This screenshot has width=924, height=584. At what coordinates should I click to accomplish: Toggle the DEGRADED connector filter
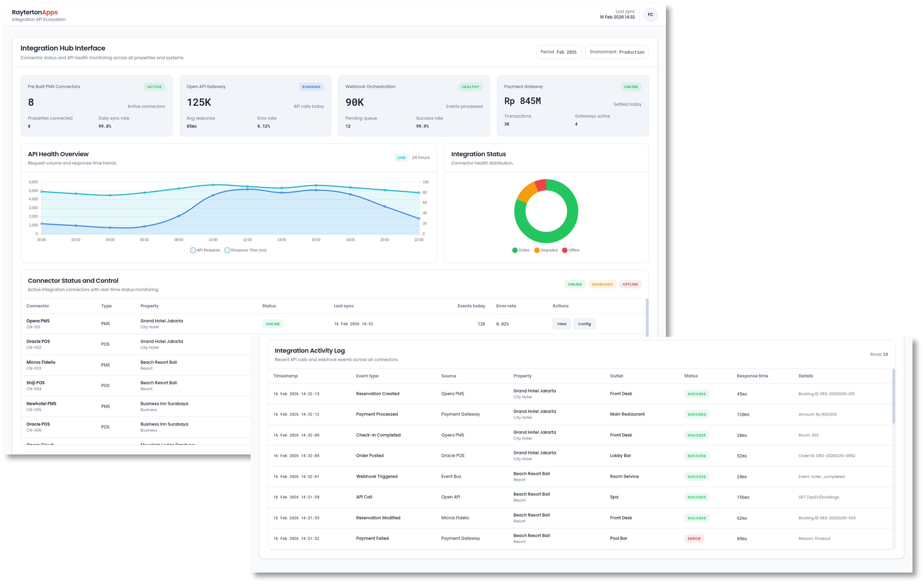pos(602,284)
